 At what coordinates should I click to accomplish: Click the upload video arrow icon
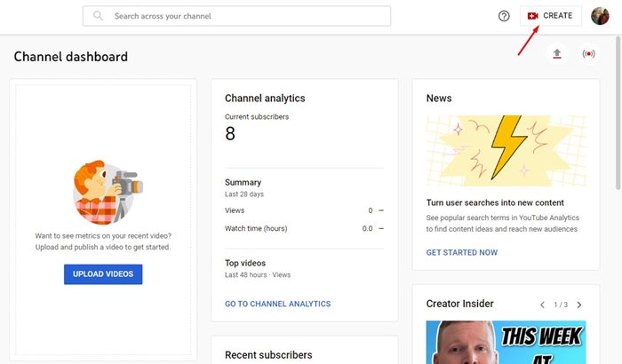point(557,53)
